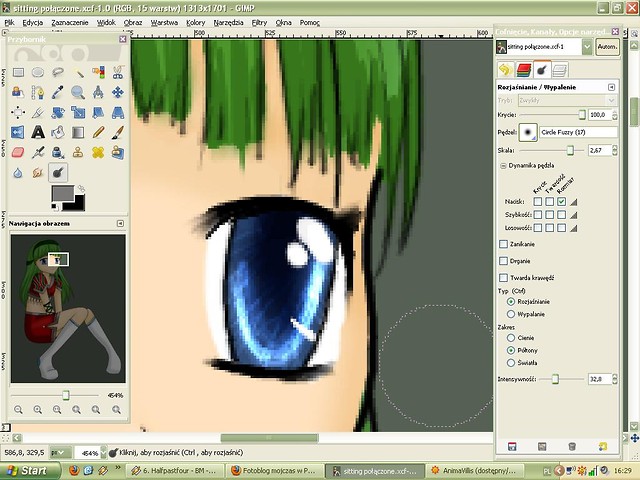Pick the Free Select lasso tool

[58, 73]
